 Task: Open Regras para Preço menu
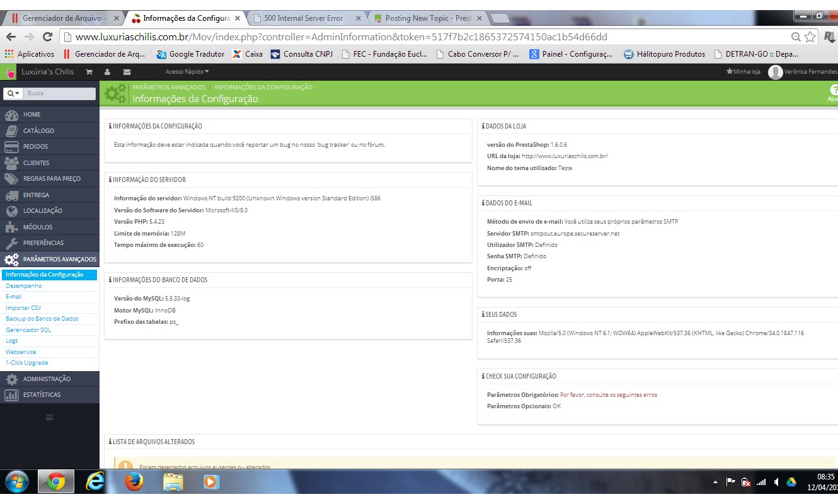50,179
